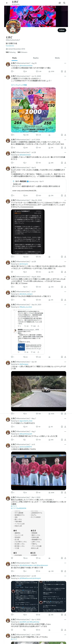Viewport: 72px width, 644px height.
Task: Follow the @ManhattanCafe_T account
Action: click(x=62, y=30)
